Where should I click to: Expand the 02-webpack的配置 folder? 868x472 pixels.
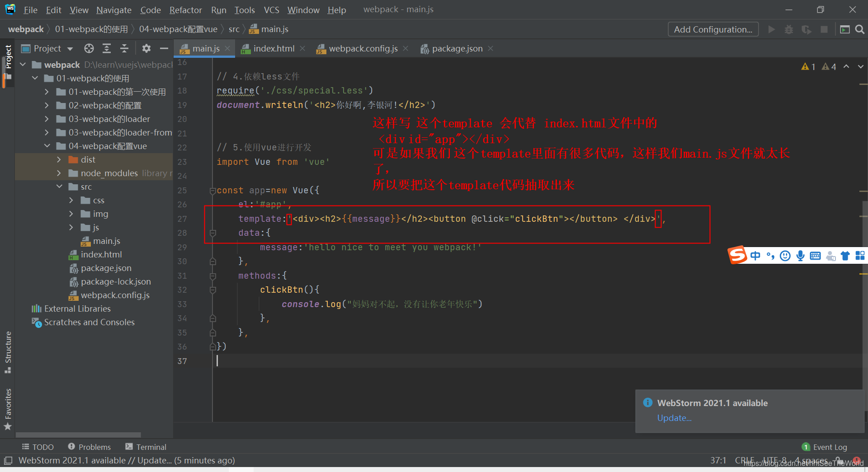click(x=47, y=105)
